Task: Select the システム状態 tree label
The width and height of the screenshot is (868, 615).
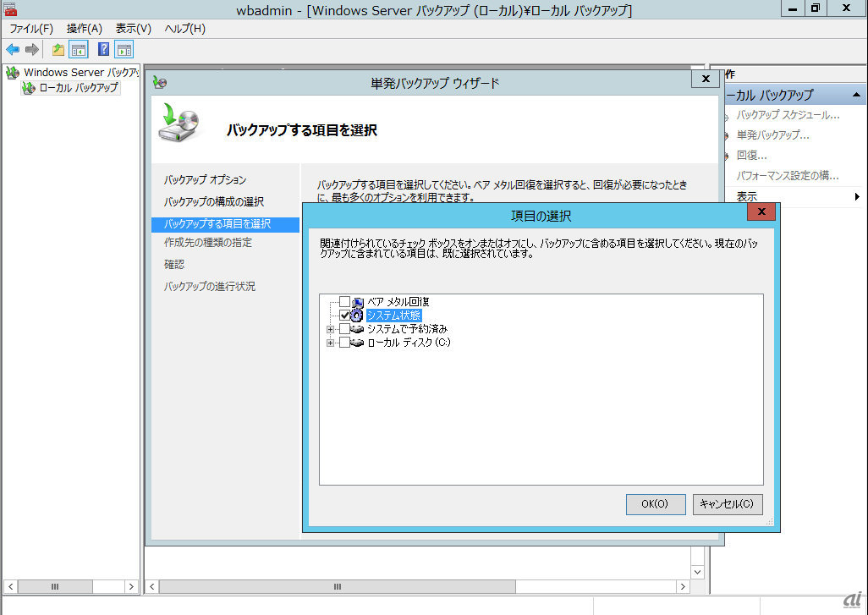Action: 393,316
